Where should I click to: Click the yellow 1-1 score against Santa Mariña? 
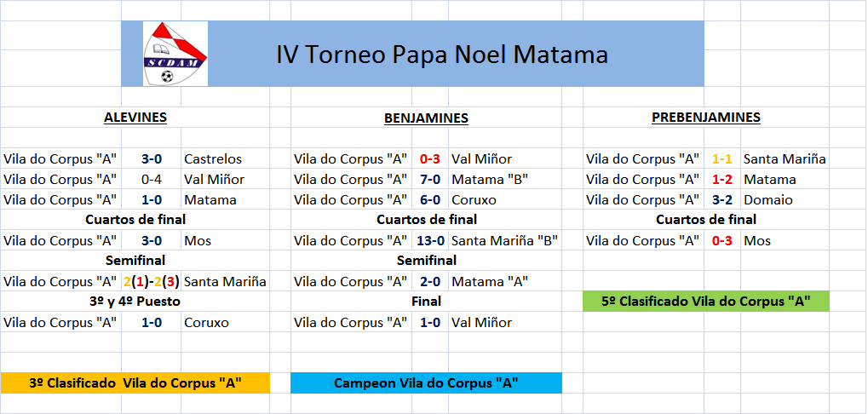coord(721,159)
